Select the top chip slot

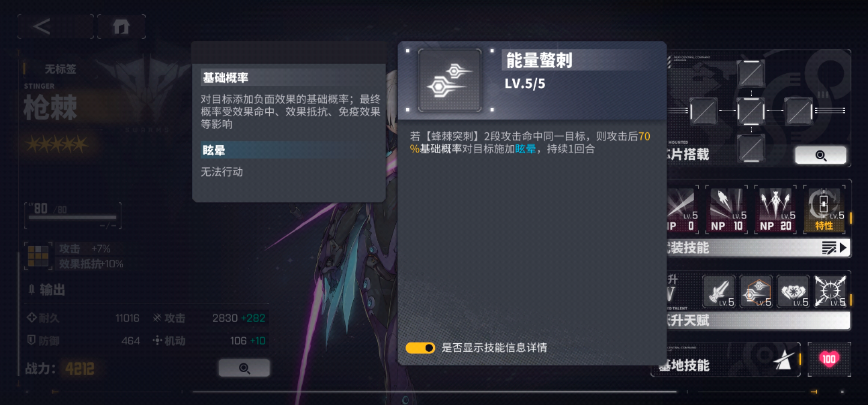point(751,73)
